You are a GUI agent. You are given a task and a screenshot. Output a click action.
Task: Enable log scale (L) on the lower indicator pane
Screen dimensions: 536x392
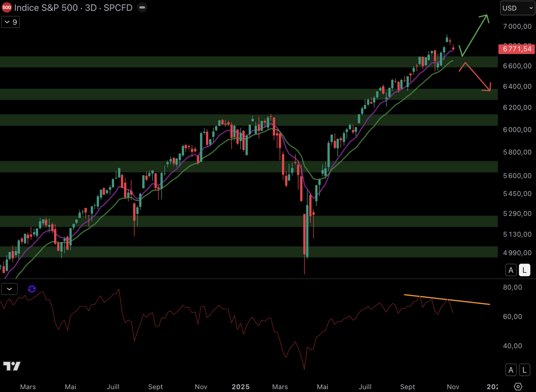[524, 370]
